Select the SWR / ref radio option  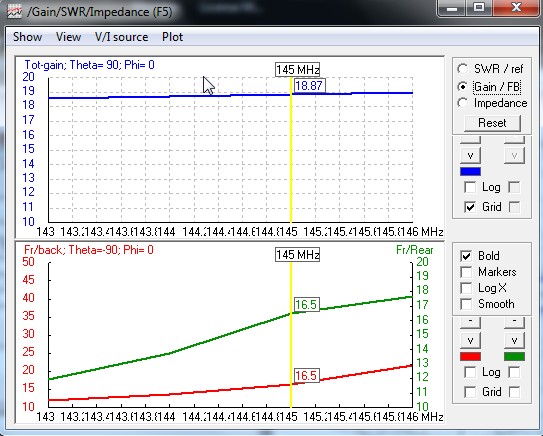[x=463, y=69]
